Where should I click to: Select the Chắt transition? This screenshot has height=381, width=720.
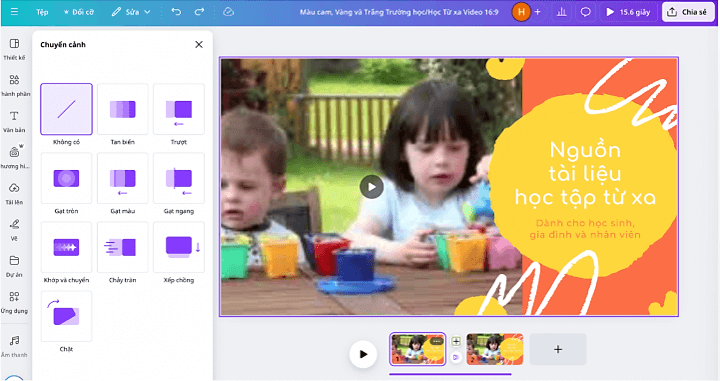click(x=66, y=316)
